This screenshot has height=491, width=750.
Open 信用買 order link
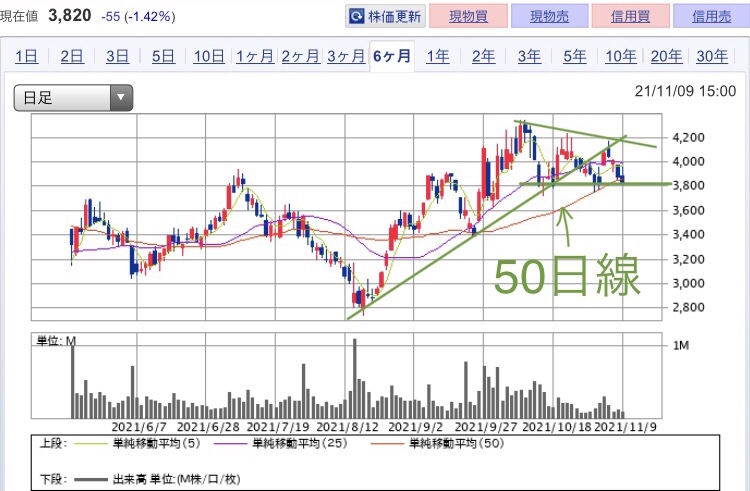(x=630, y=17)
